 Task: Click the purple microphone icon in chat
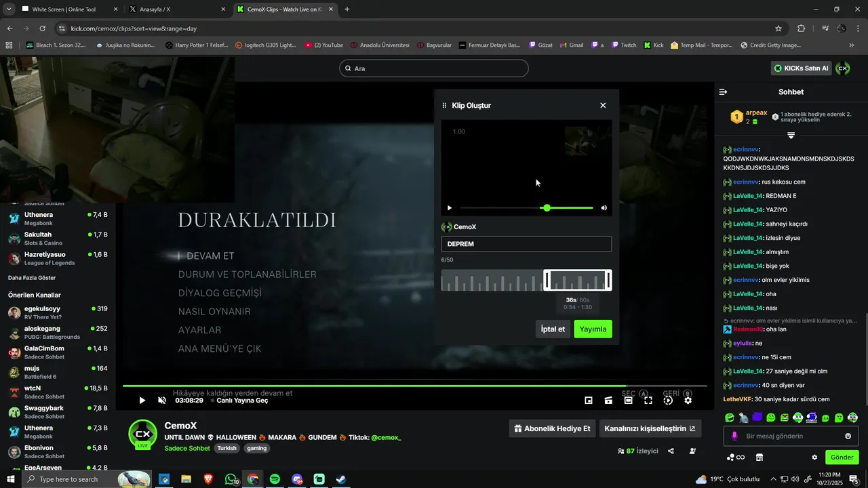[x=734, y=436]
